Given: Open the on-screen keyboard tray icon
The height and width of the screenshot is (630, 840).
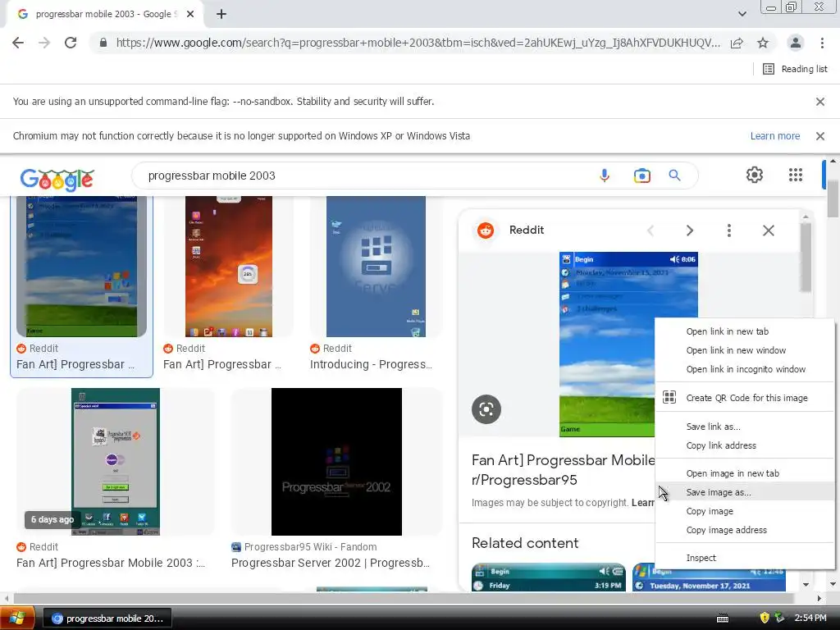Looking at the screenshot, I should (x=723, y=619).
